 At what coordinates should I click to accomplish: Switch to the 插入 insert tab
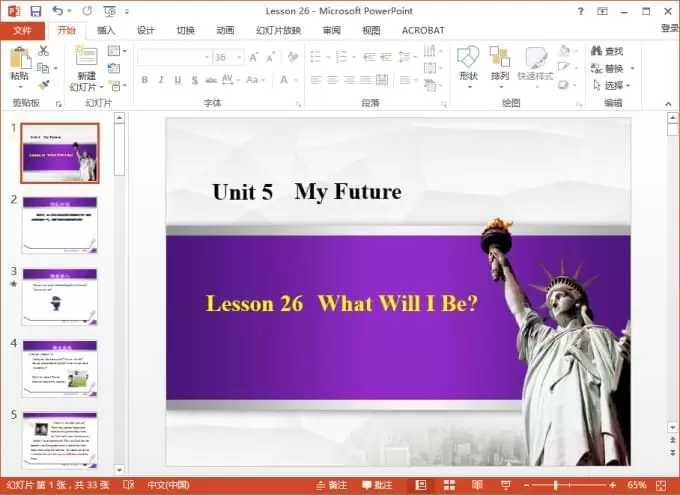(x=105, y=30)
